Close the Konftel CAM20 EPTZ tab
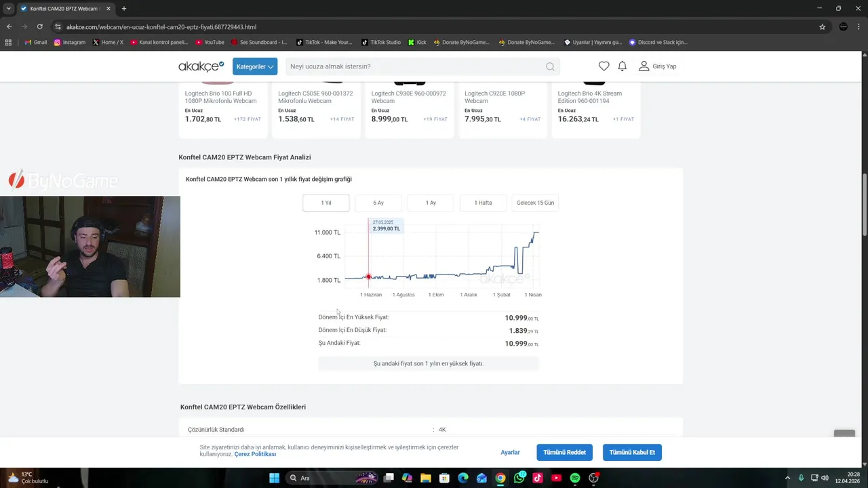 (x=108, y=9)
